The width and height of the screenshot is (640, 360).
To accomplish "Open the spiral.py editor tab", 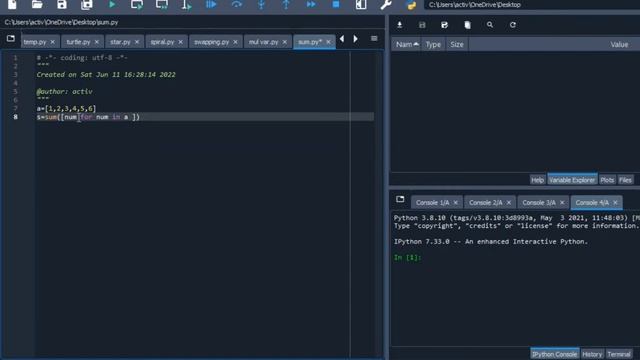I will coord(162,42).
